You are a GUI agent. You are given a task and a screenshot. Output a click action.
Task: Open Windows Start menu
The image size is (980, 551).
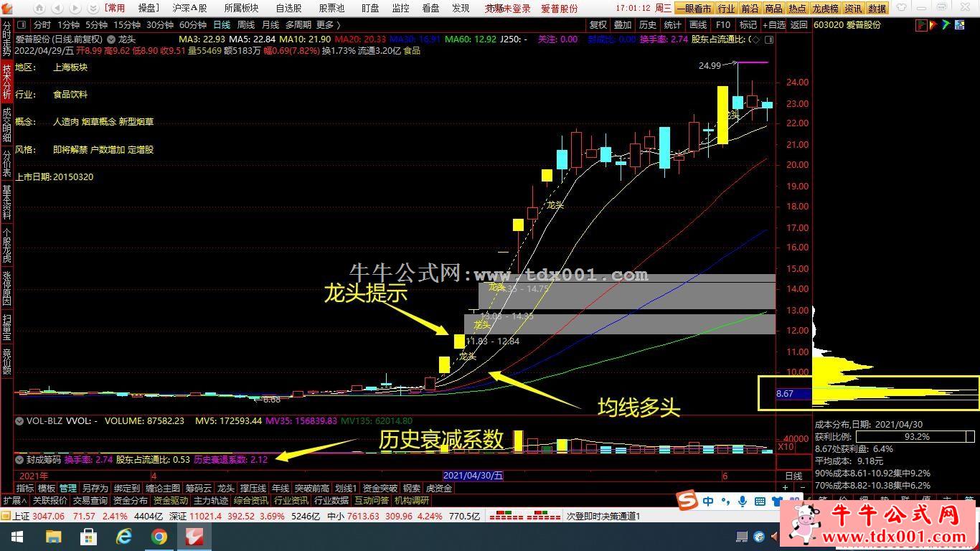coord(17,537)
